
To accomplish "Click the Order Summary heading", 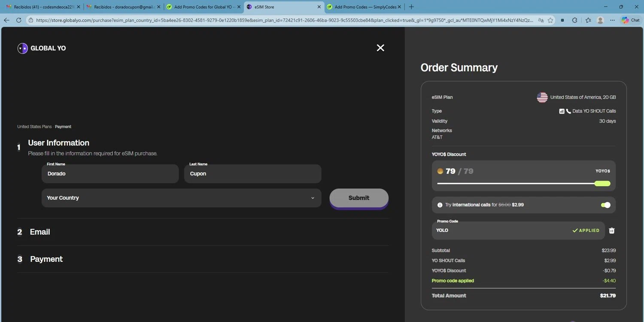I will [459, 67].
